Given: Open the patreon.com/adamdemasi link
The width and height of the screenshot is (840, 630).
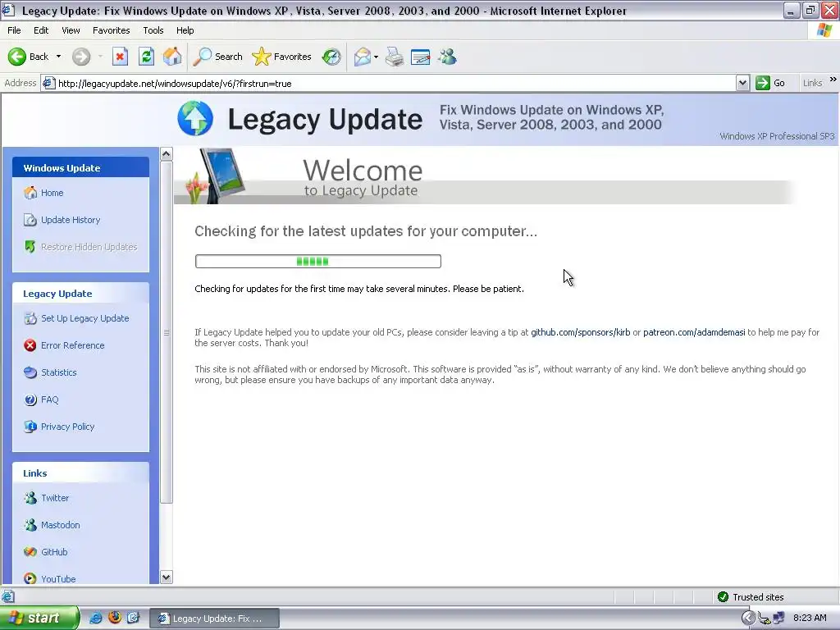Looking at the screenshot, I should point(694,332).
